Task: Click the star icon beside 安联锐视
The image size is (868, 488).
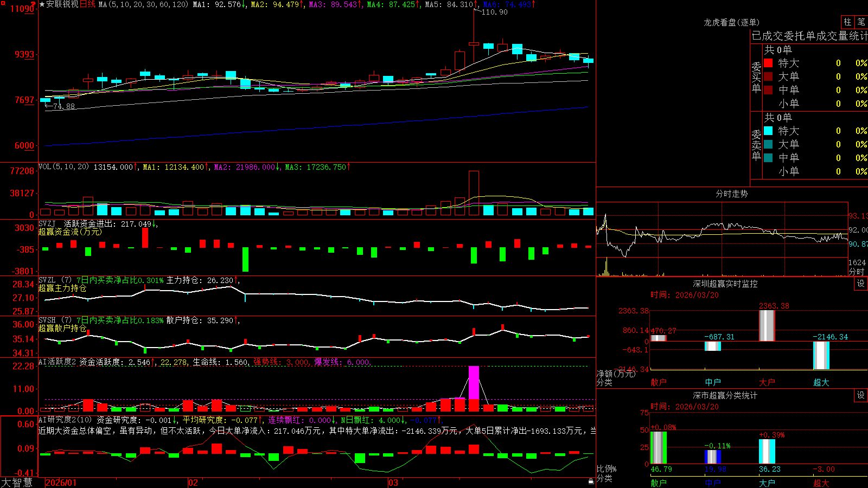Action: (x=42, y=4)
